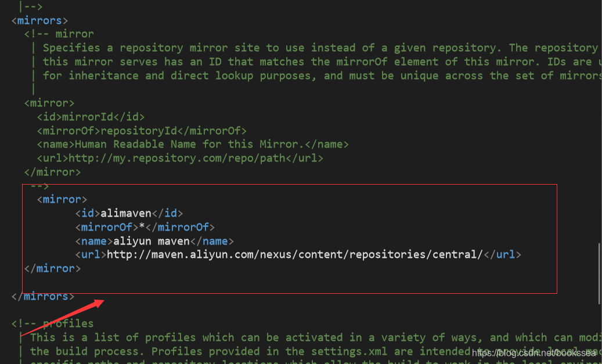Click the comment end marker above the alimaven mirror
602x364 pixels.
[39, 186]
